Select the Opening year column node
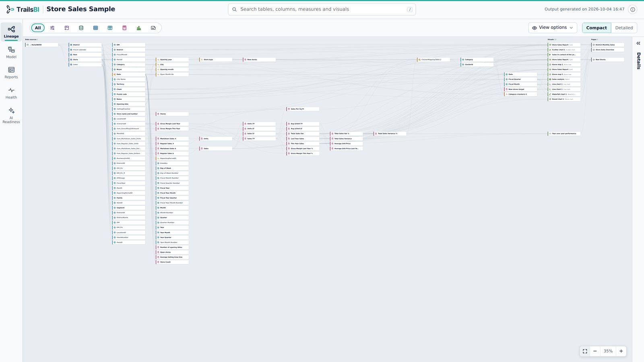 pos(172,60)
